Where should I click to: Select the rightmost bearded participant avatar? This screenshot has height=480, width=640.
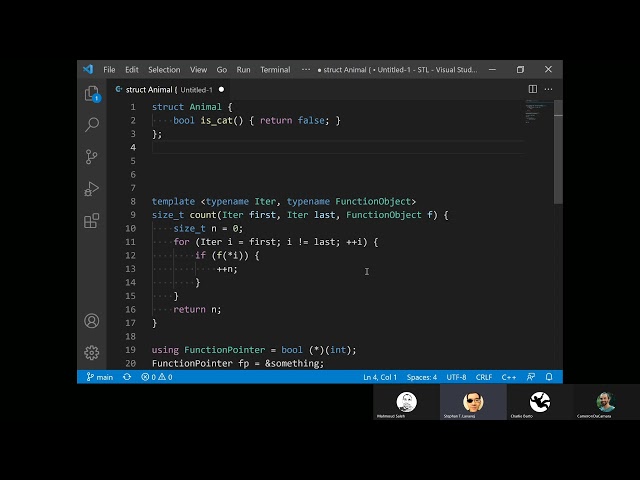(607, 402)
